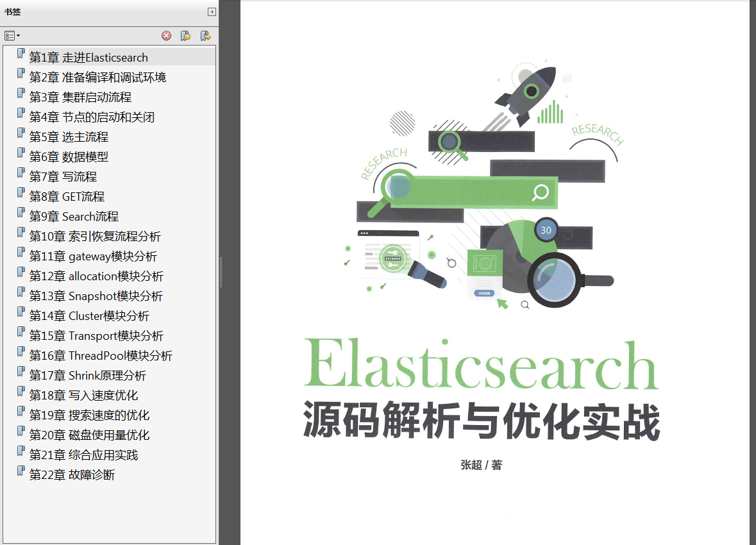Open bookmark 第14章 Cluster模块分析
The height and width of the screenshot is (545, 756).
[x=90, y=316]
